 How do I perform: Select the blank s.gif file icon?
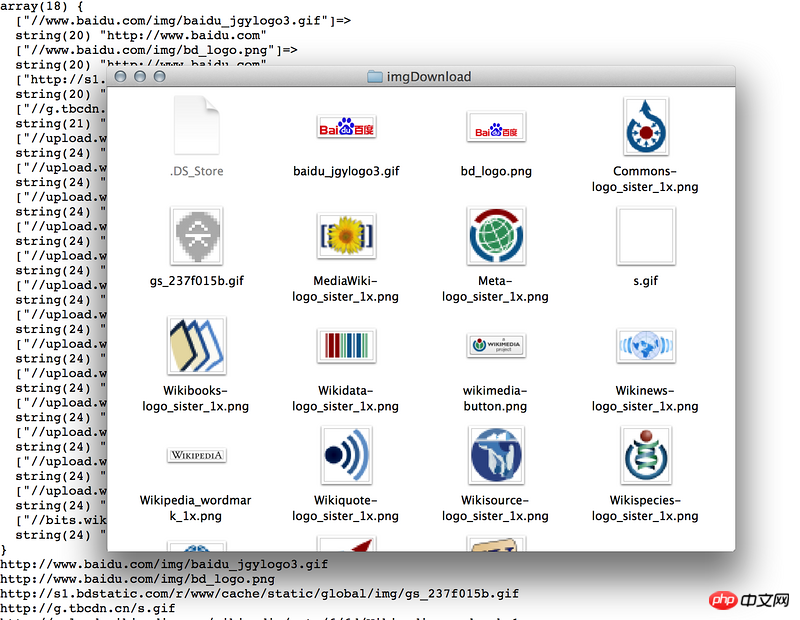click(x=645, y=237)
